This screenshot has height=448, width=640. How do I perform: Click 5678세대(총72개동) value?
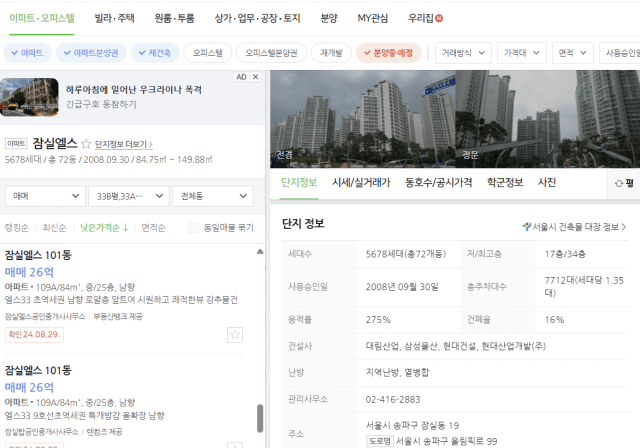pyautogui.click(x=406, y=254)
